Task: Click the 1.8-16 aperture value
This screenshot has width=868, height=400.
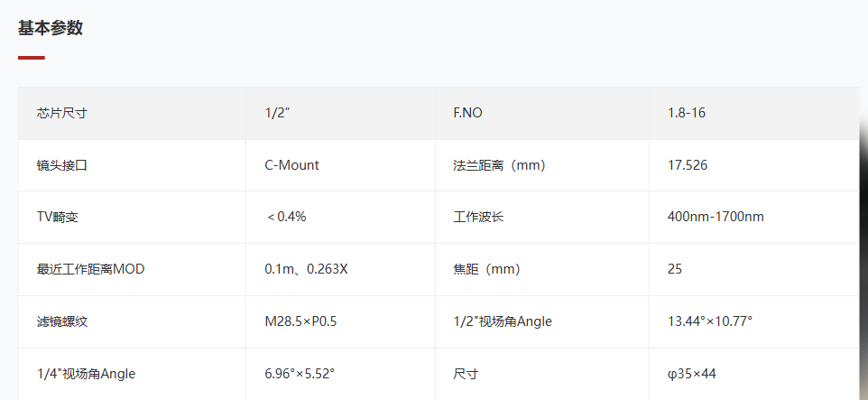Action: click(x=687, y=113)
